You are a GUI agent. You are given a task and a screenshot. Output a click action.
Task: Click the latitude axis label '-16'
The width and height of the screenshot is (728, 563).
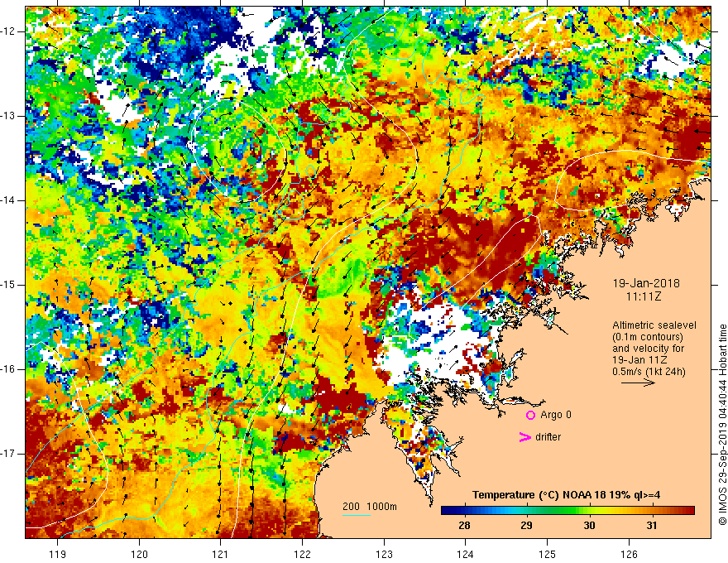8,369
